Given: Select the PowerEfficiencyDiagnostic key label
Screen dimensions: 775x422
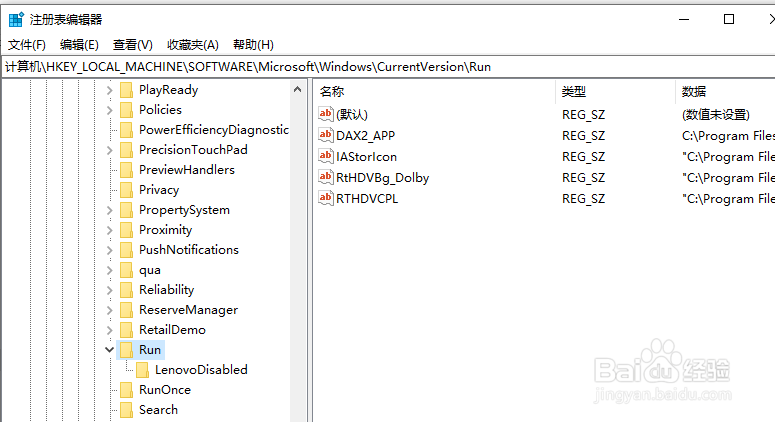Looking at the screenshot, I should pos(214,129).
